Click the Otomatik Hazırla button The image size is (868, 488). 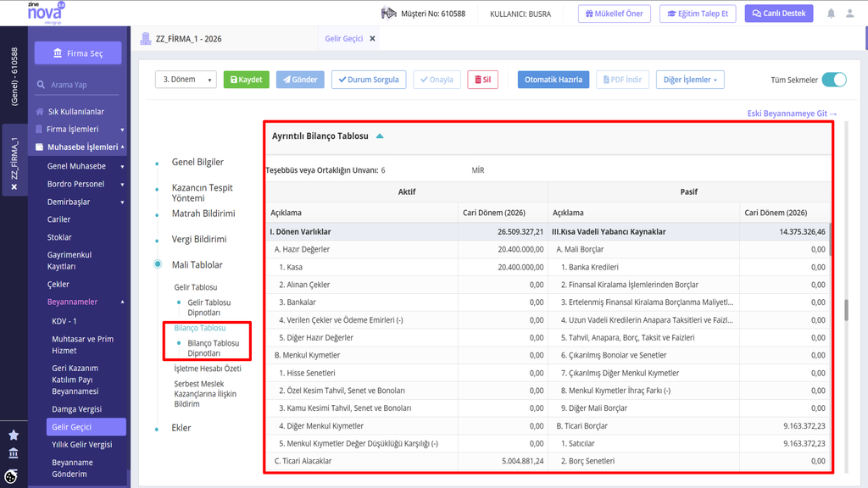[554, 80]
